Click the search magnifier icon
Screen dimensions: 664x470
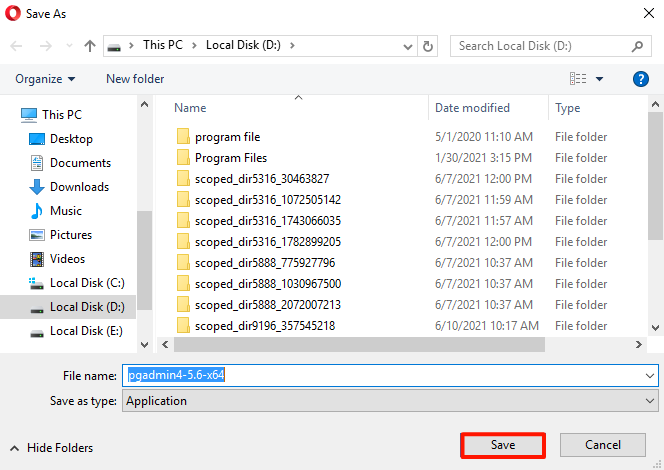[637, 46]
